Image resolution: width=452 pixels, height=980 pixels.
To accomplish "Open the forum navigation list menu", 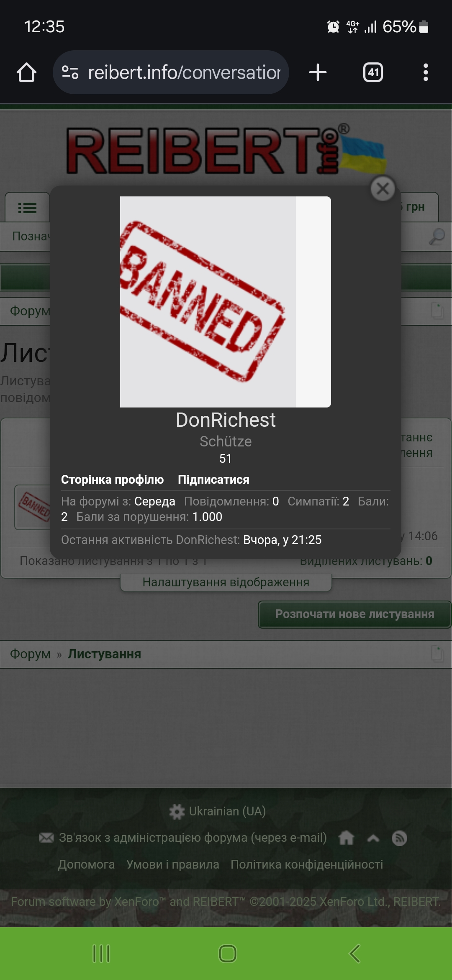I will coord(27,207).
